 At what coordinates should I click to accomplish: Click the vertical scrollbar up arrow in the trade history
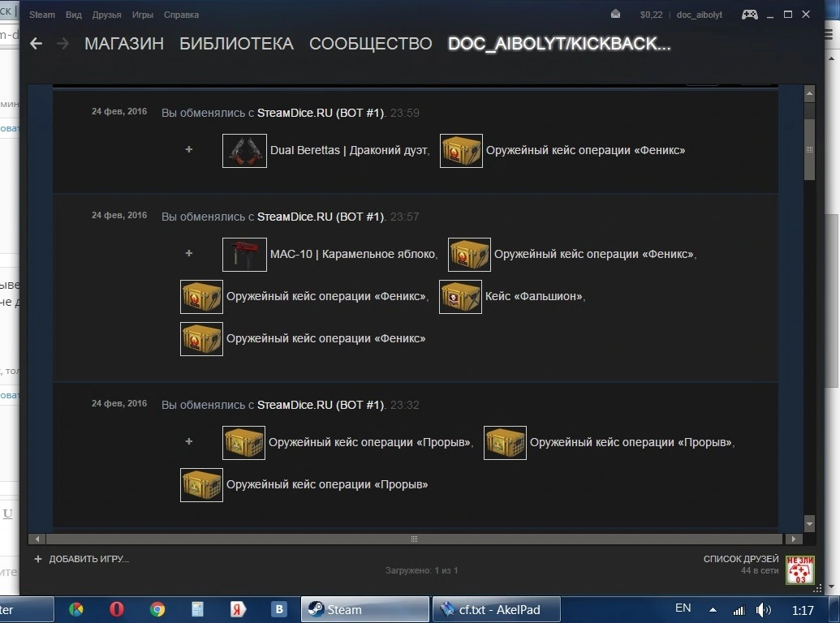click(809, 93)
